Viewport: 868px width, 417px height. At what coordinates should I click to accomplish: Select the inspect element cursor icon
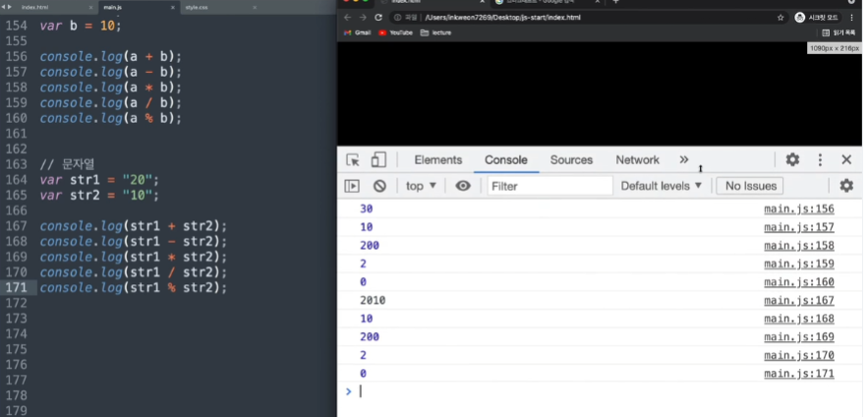353,160
